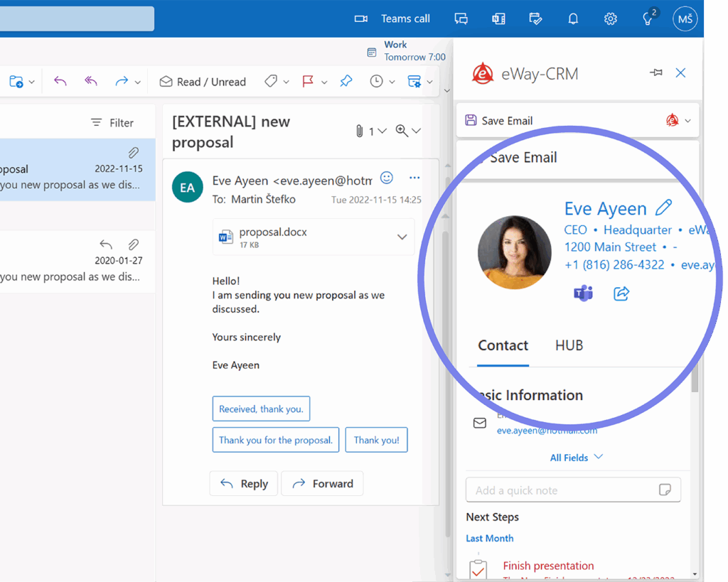The image size is (728, 582).
Task: Open the message list Filter
Action: (x=112, y=122)
